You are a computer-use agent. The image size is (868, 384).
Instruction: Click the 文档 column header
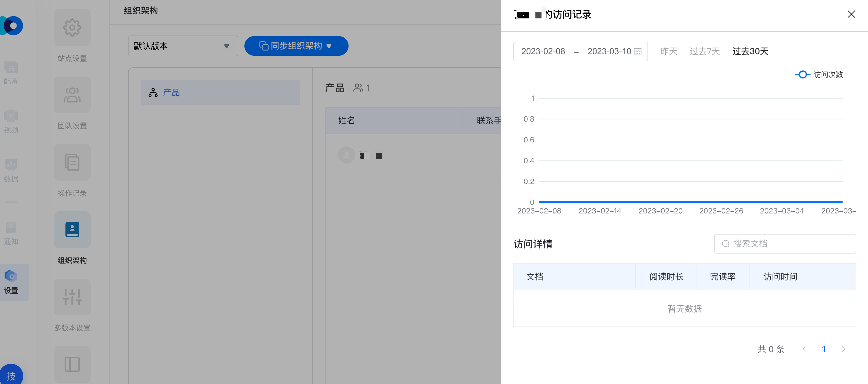pyautogui.click(x=574, y=277)
